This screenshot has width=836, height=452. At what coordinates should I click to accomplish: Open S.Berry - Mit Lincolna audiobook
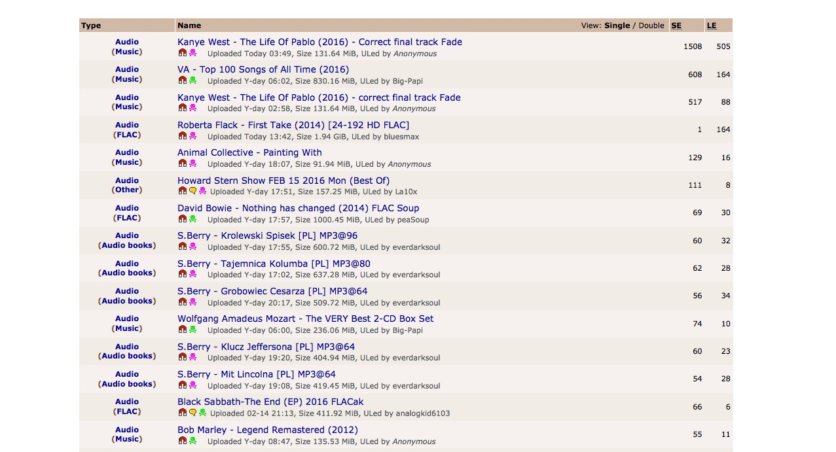[256, 374]
